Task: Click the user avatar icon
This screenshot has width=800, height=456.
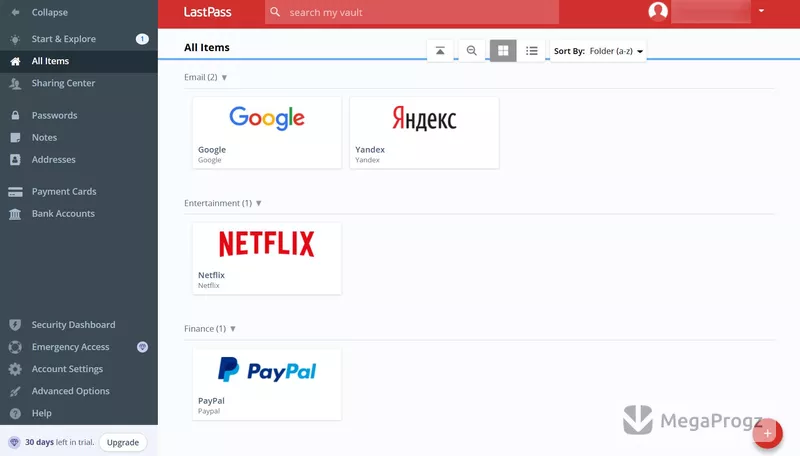Action: pos(658,11)
